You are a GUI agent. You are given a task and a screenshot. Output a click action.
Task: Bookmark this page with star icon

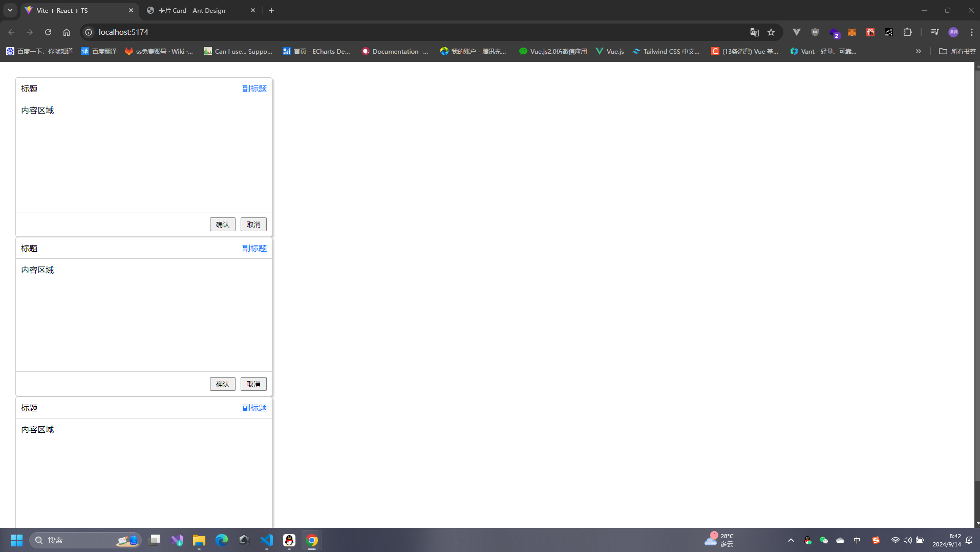pyautogui.click(x=771, y=32)
